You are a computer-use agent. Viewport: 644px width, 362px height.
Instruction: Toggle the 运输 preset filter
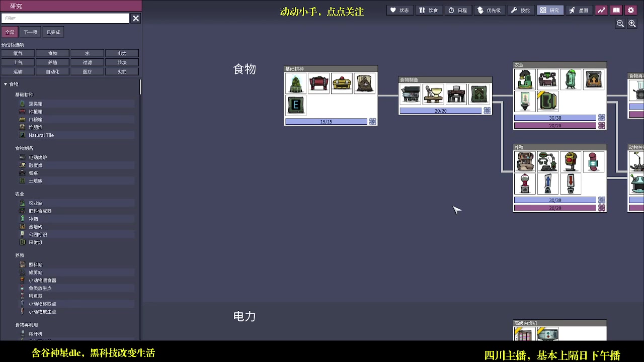(18, 71)
